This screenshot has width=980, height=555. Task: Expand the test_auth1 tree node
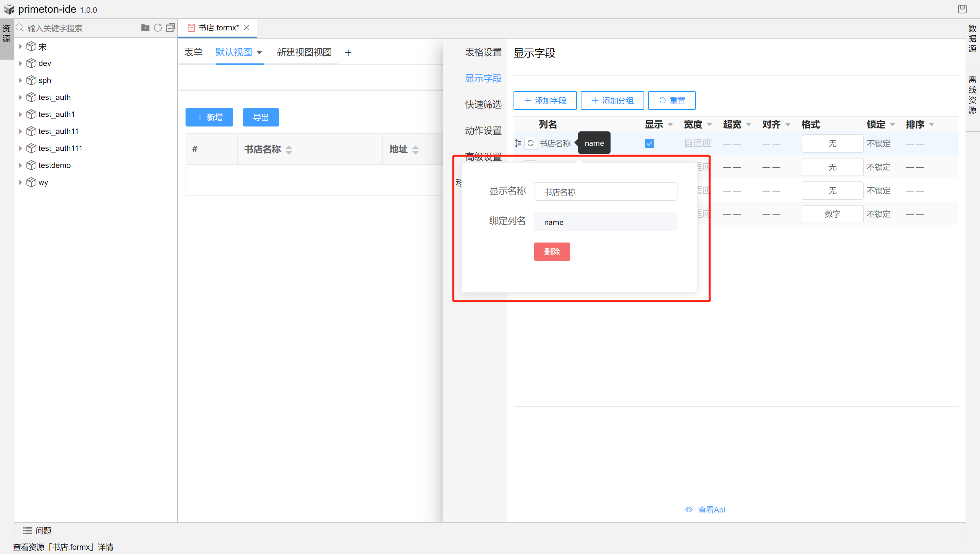pos(21,114)
